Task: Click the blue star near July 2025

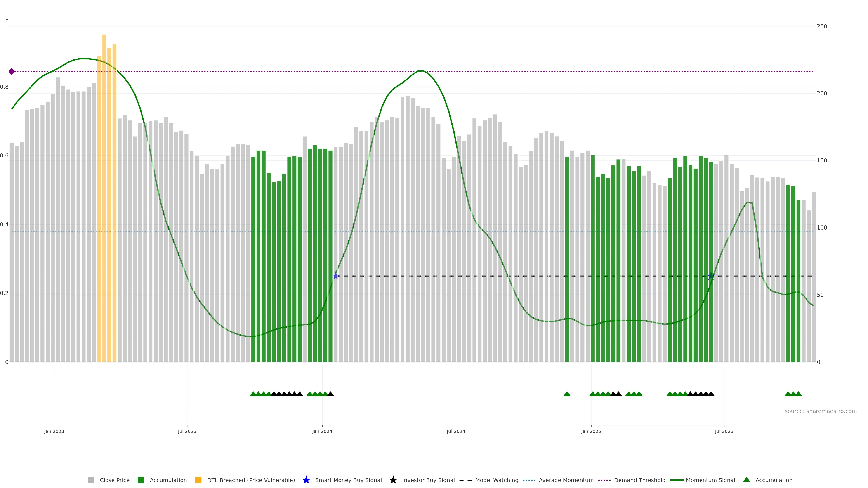Action: [711, 276]
